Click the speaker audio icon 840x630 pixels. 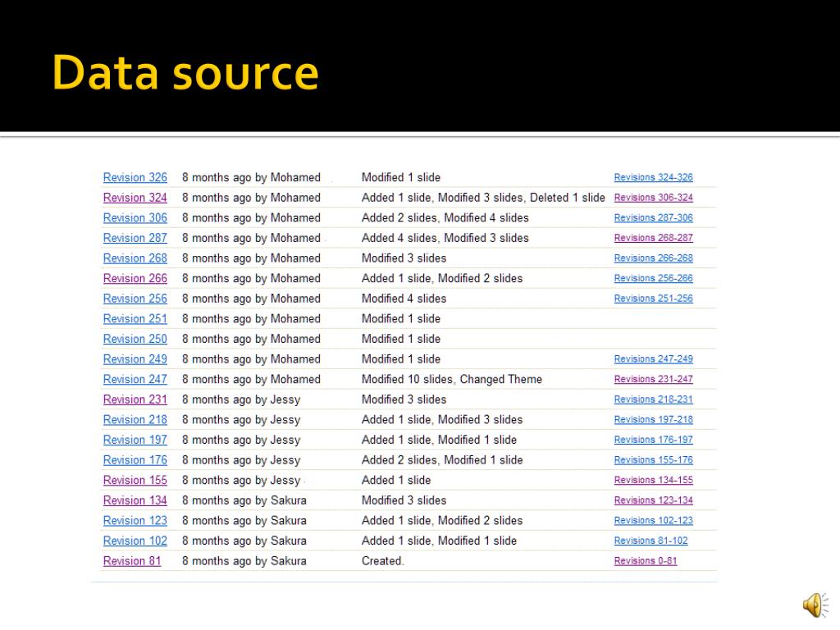pos(814,605)
